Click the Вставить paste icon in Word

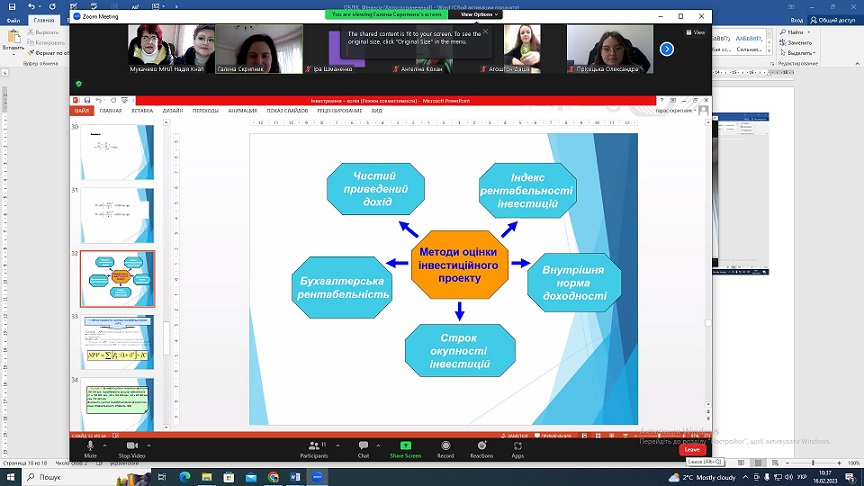tap(13, 36)
